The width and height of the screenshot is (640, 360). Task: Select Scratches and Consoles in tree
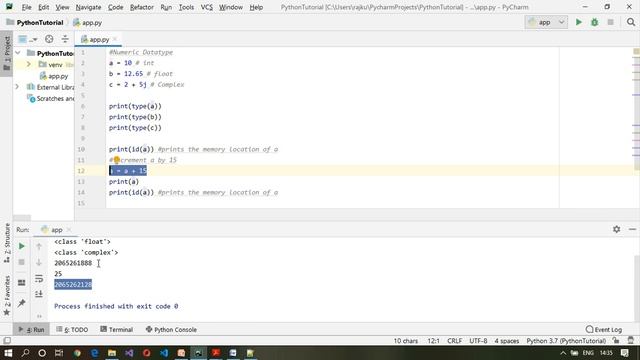51,98
